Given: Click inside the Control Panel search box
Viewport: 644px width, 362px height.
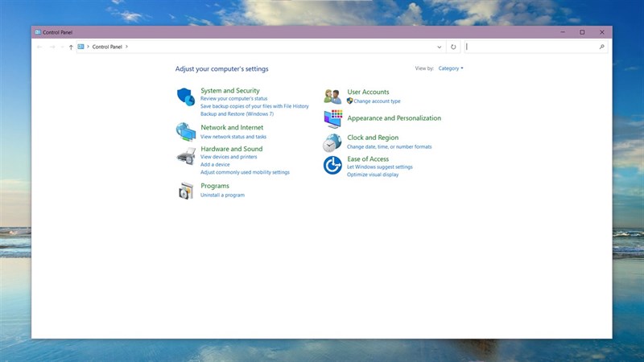Looking at the screenshot, I should pos(531,47).
